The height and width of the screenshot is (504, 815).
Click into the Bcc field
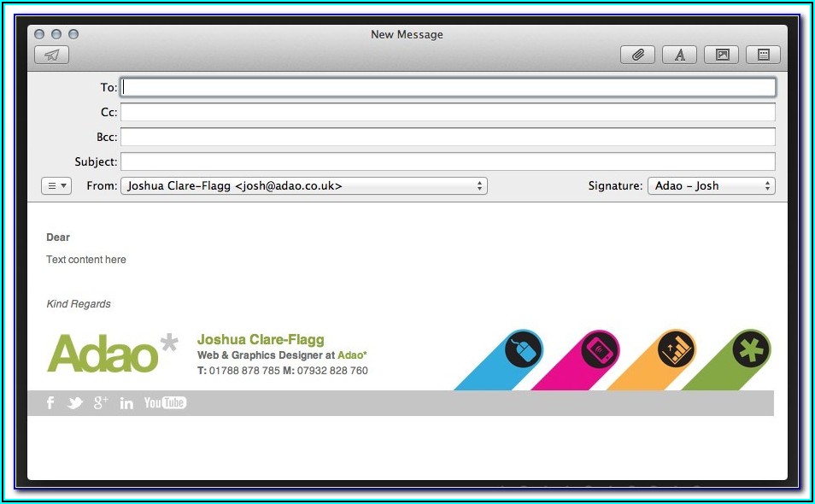click(448, 137)
